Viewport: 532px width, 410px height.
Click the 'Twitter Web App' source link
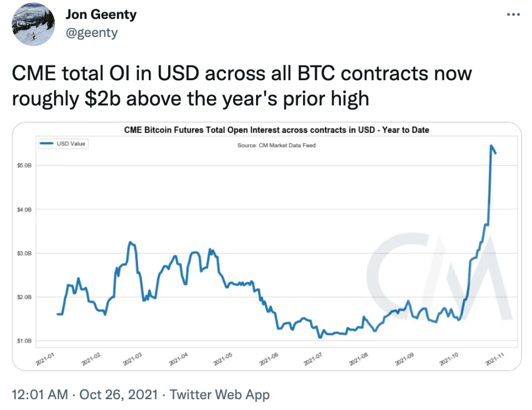tap(220, 395)
